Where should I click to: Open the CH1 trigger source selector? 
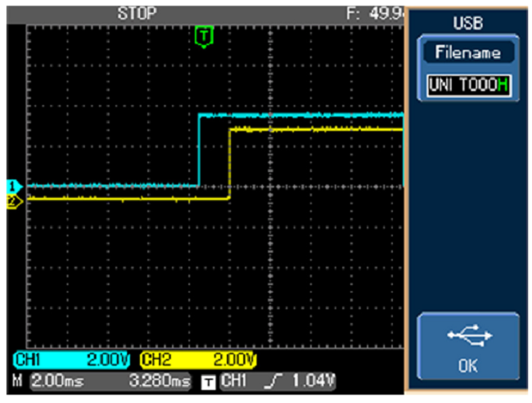point(235,381)
